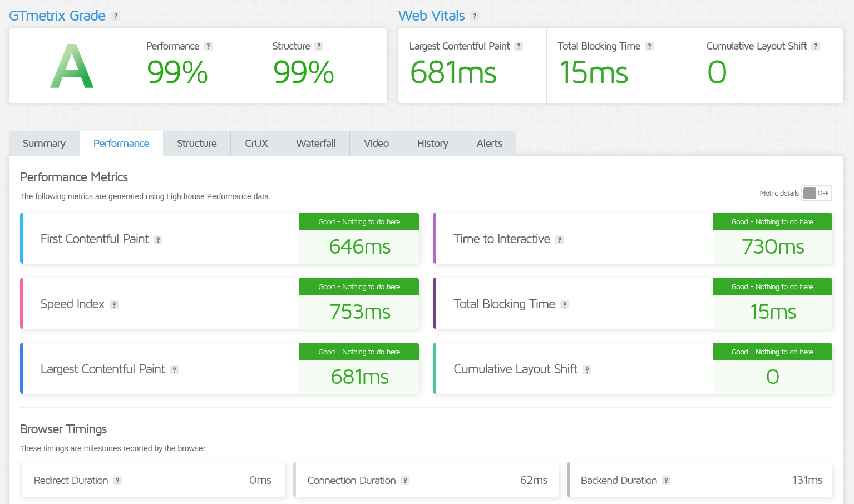Switch to the Video tab
The width and height of the screenshot is (854, 504).
point(376,144)
